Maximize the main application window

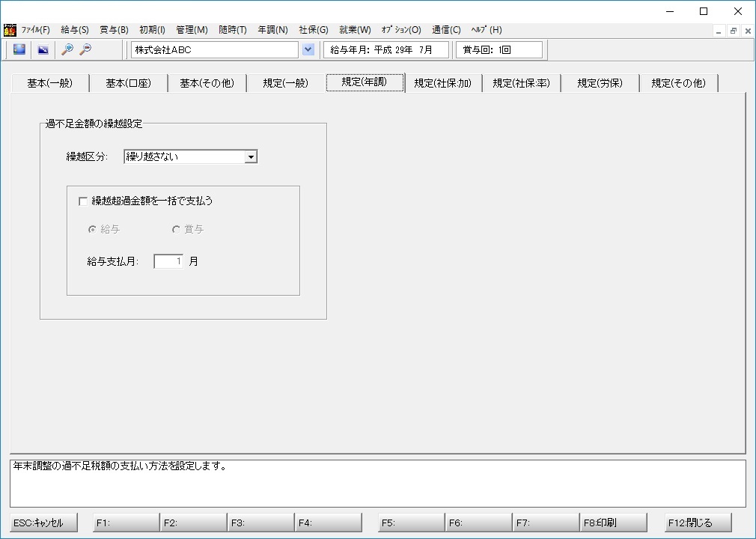click(x=704, y=11)
